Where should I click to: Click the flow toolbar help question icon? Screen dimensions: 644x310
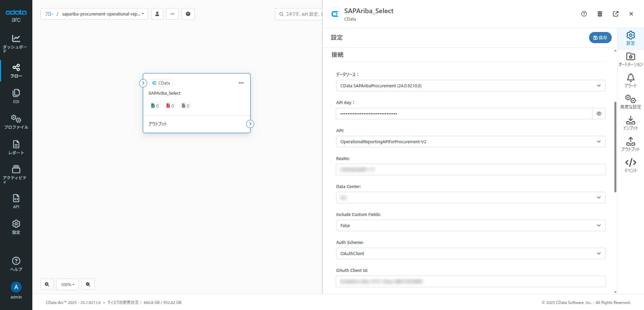coord(188,14)
